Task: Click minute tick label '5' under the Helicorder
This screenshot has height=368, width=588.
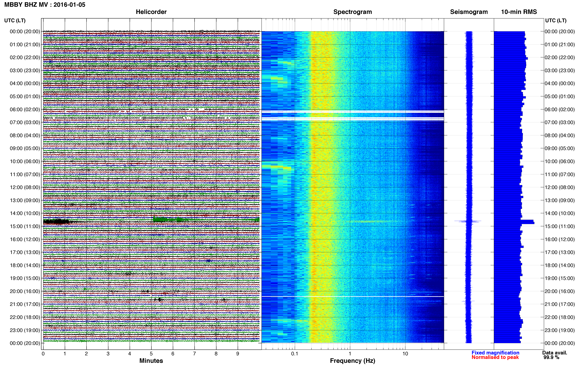Action: (151, 354)
